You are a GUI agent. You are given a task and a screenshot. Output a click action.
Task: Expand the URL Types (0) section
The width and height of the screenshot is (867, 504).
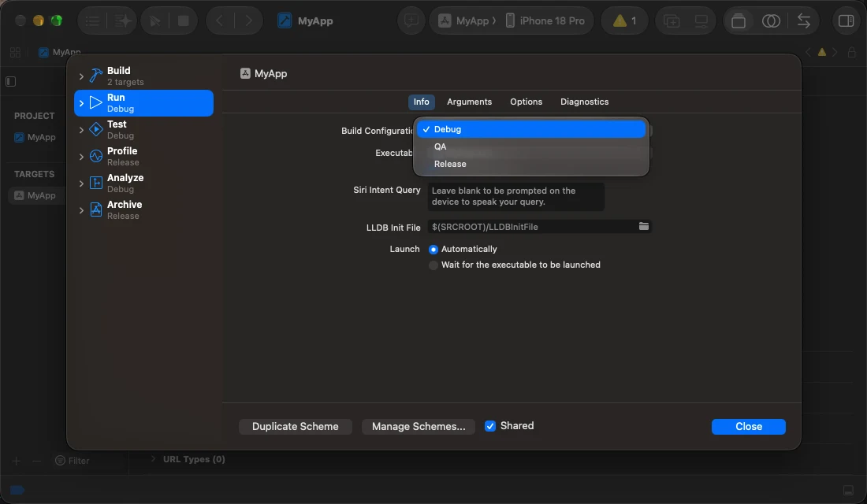coord(153,458)
